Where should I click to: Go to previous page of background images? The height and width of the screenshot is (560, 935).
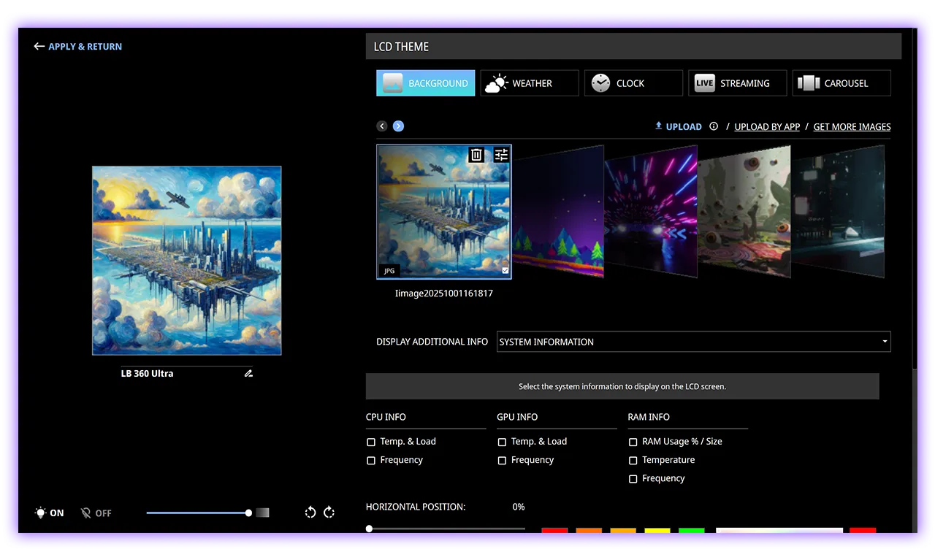[x=382, y=126]
